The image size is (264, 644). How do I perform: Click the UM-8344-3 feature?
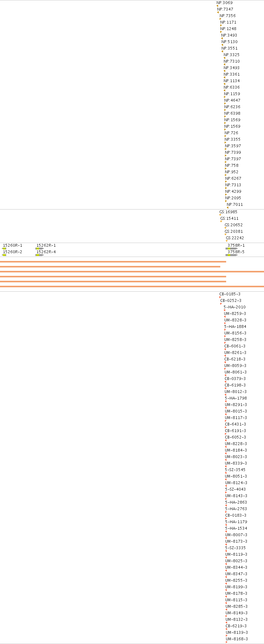236,567
